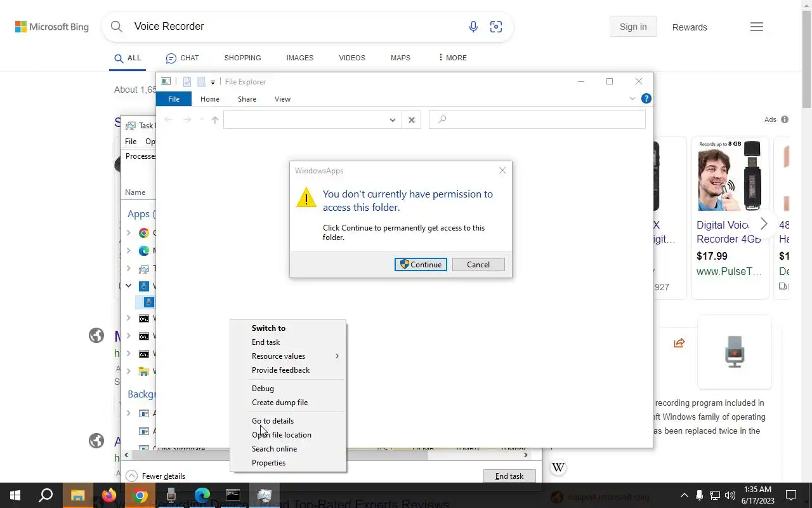This screenshot has width=812, height=508.
Task: Open the MORE menu on Bing
Action: coord(453,58)
